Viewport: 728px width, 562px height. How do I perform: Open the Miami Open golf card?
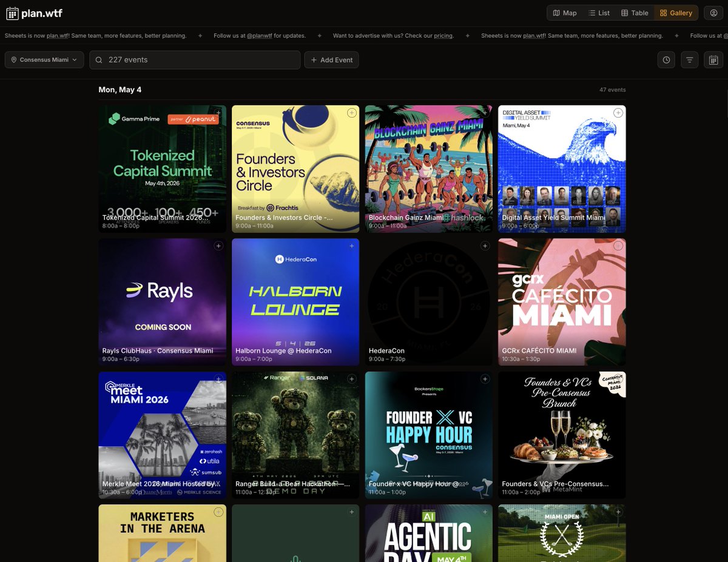(562, 533)
